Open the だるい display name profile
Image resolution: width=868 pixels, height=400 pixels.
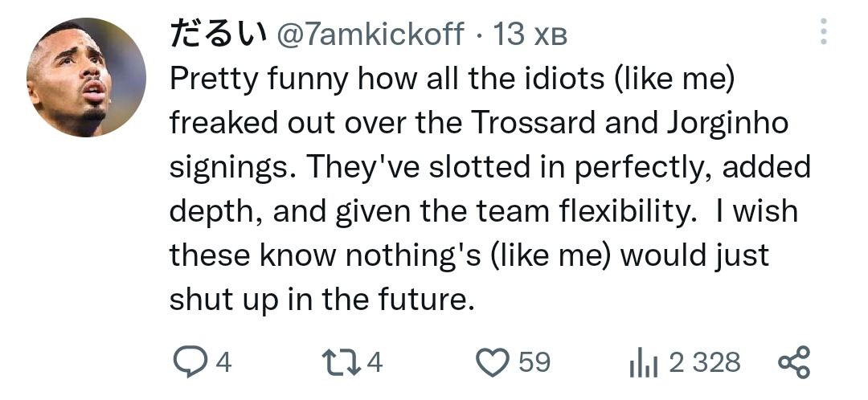[218, 33]
